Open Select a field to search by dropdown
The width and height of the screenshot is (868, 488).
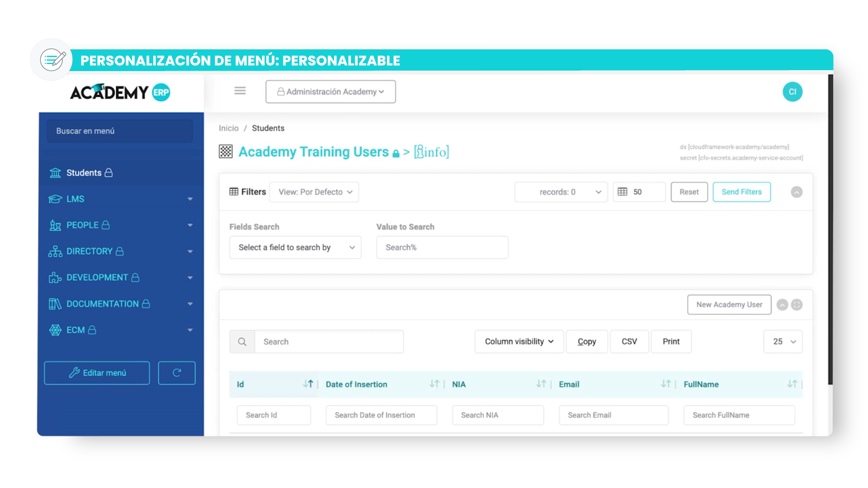(295, 248)
